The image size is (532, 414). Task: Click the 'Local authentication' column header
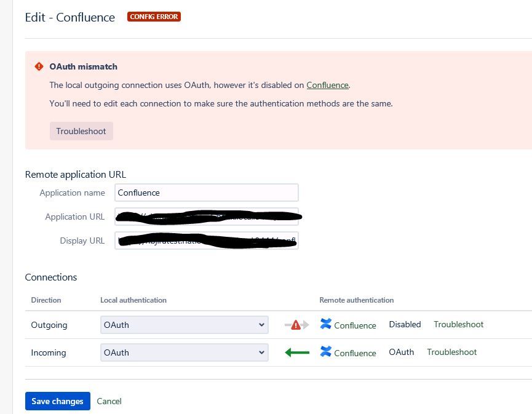coord(133,300)
